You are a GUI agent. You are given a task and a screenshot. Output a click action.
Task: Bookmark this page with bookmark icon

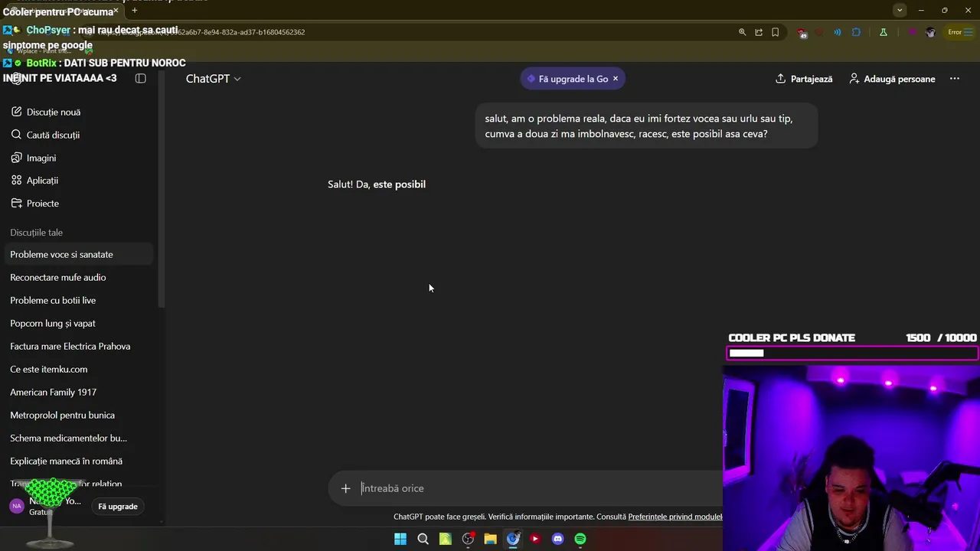pos(776,32)
